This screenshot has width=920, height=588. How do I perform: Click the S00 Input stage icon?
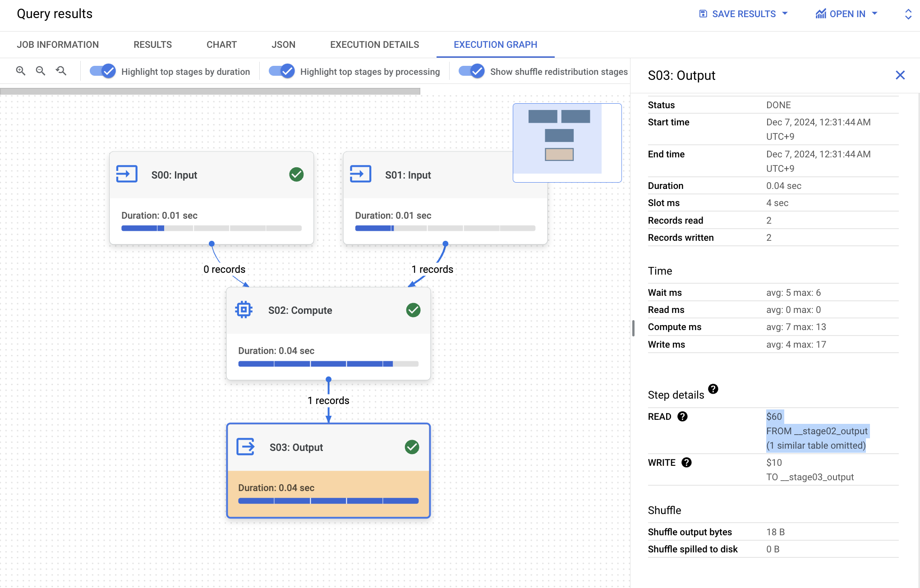tap(127, 174)
